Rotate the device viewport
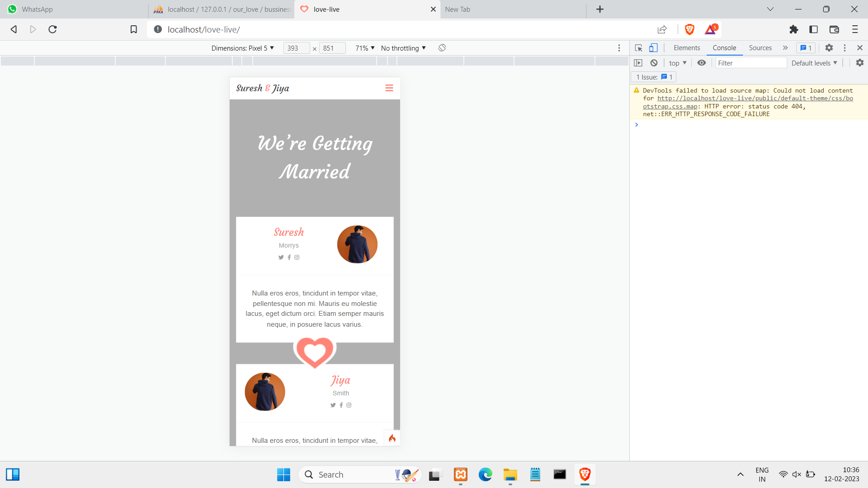Viewport: 868px width, 488px height. [442, 48]
